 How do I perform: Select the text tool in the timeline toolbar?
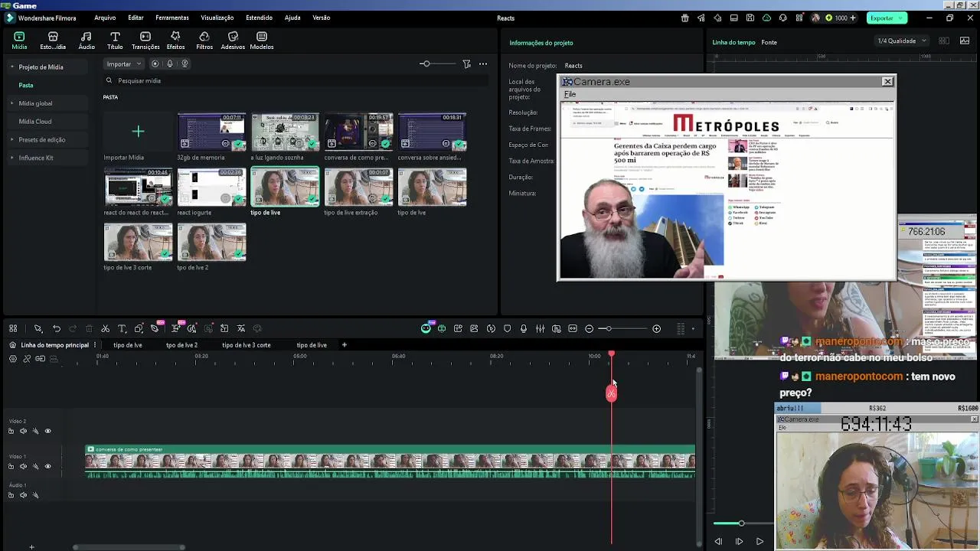pyautogui.click(x=122, y=328)
